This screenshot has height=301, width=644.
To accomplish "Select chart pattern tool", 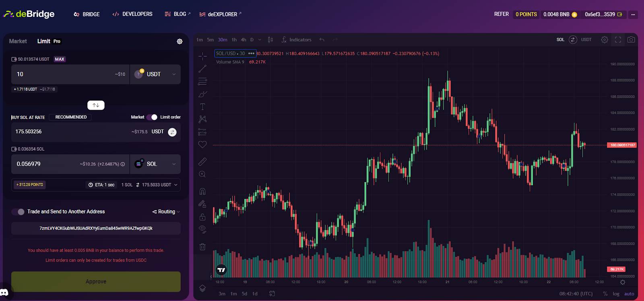I will click(202, 119).
